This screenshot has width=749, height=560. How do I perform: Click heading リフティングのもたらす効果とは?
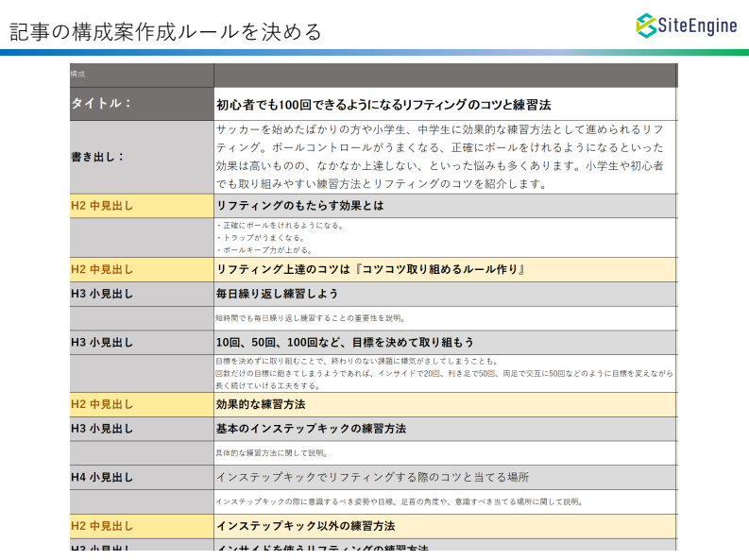300,206
